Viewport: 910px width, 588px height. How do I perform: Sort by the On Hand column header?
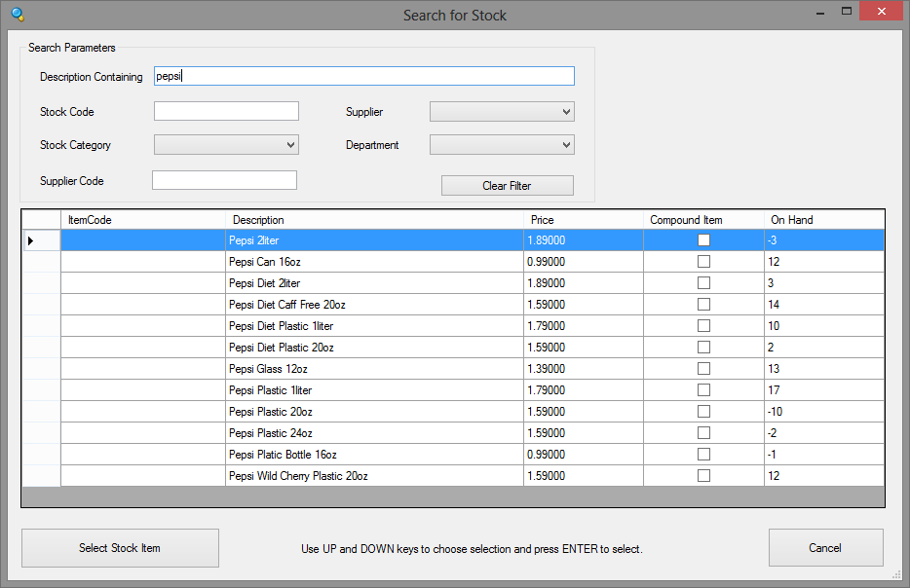(824, 220)
